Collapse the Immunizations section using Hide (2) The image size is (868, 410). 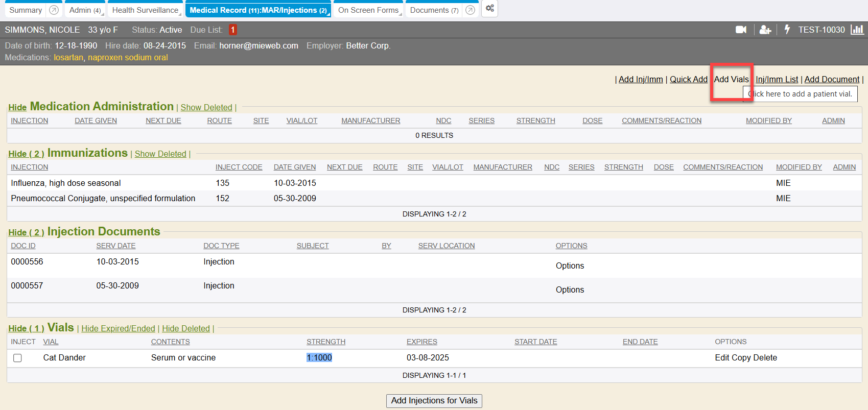tap(26, 154)
